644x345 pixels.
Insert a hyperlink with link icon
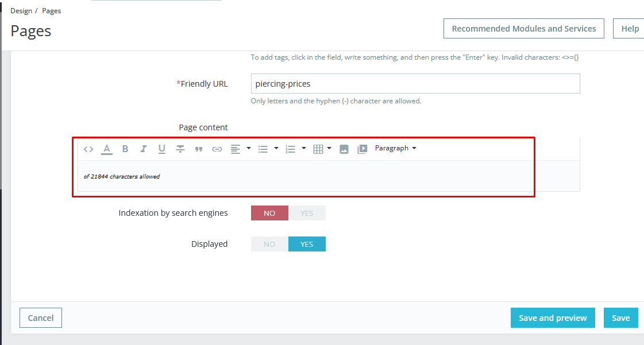click(x=217, y=149)
